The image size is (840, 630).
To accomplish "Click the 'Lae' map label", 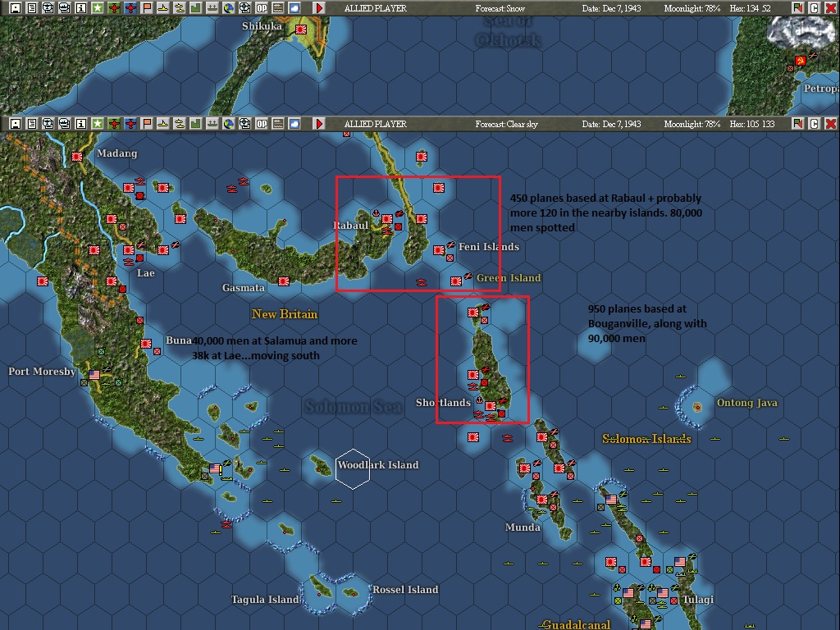I will pyautogui.click(x=146, y=272).
